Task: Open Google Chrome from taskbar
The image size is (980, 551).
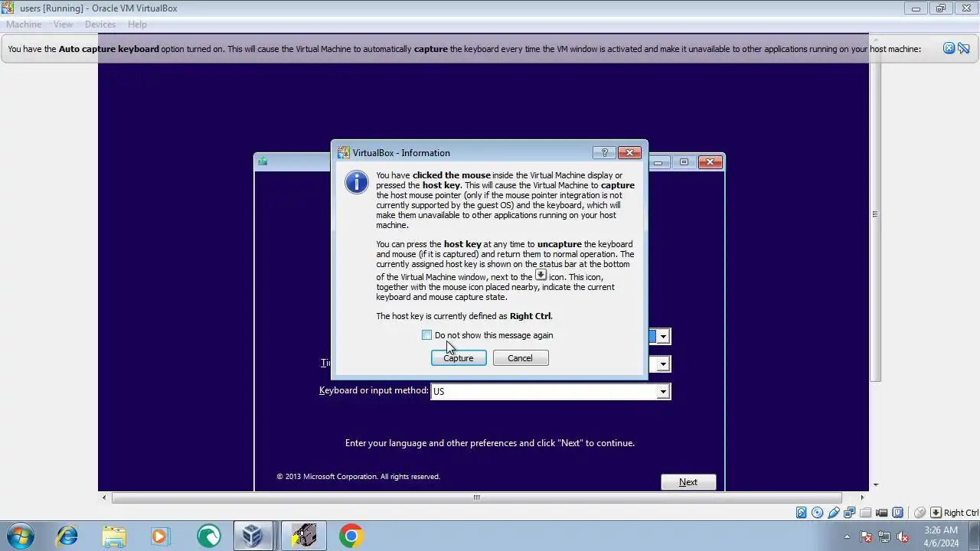Action: 351,536
